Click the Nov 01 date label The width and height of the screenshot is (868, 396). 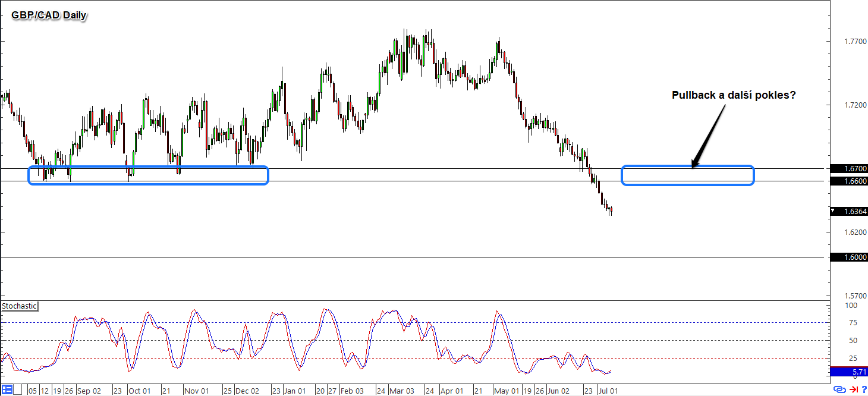click(x=196, y=391)
